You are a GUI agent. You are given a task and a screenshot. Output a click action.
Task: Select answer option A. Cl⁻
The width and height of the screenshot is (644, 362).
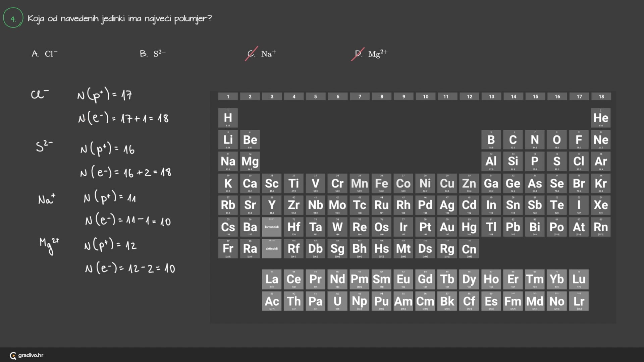pos(45,54)
